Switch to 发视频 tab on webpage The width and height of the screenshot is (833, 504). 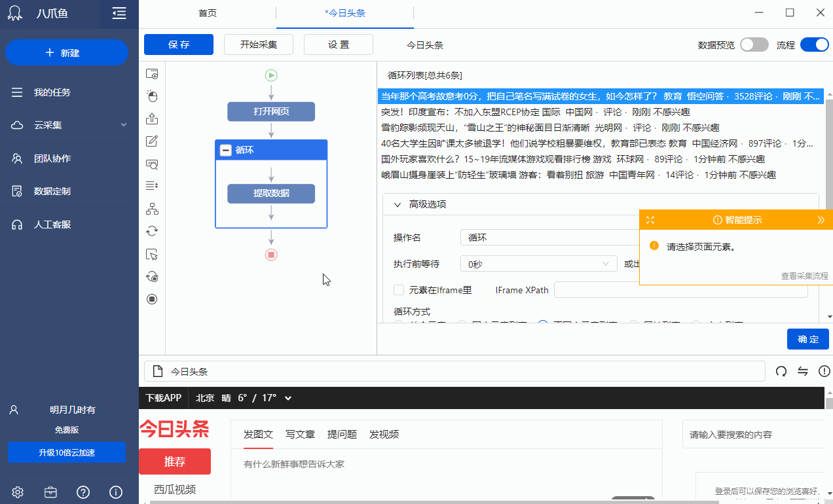384,434
